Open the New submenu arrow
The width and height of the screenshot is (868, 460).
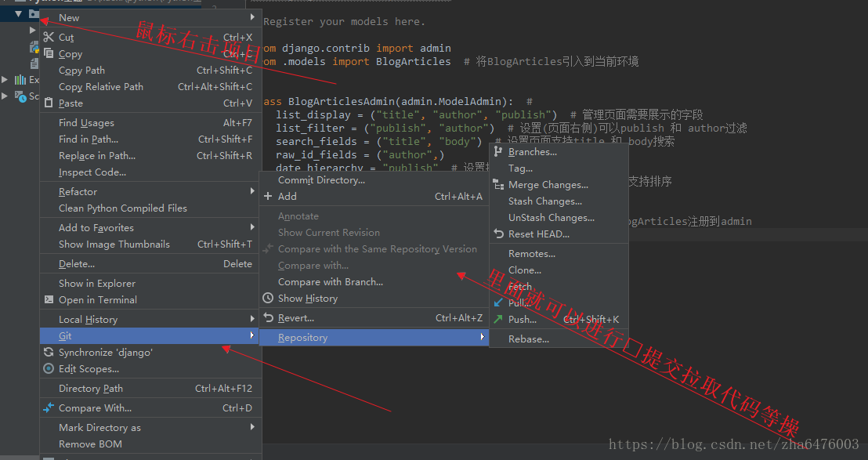click(x=252, y=17)
